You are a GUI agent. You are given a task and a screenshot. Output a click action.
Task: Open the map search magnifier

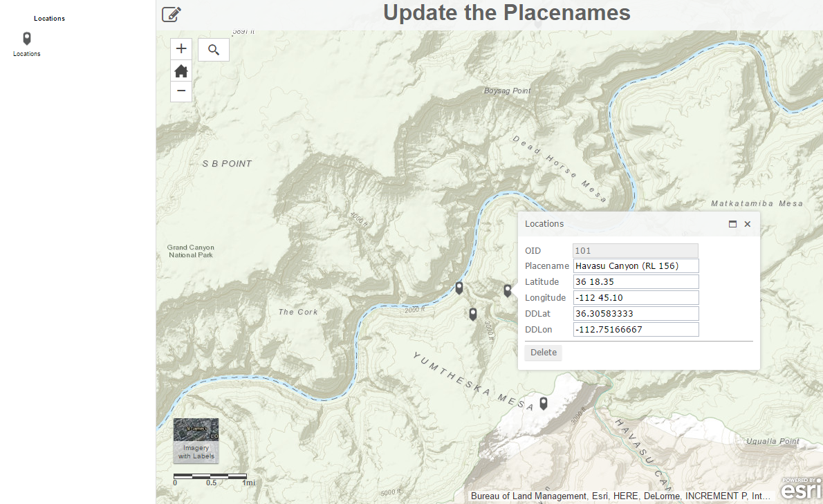point(214,50)
